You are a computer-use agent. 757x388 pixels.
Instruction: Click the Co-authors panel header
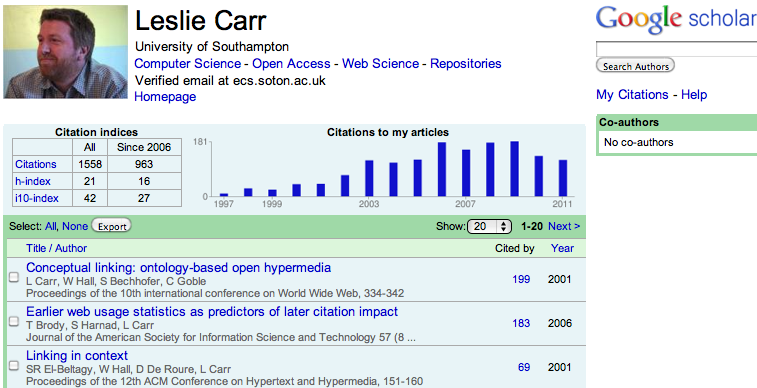[677, 122]
